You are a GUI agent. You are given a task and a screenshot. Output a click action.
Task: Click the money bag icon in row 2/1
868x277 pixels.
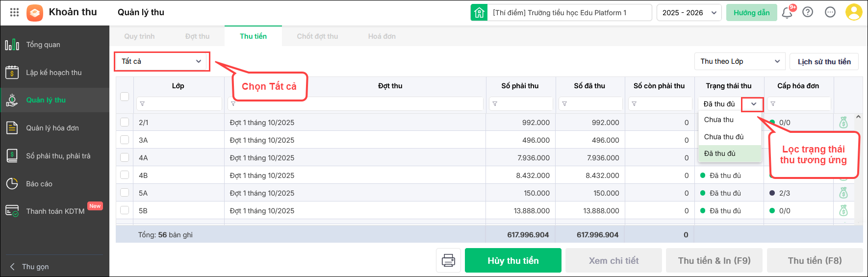click(x=843, y=123)
